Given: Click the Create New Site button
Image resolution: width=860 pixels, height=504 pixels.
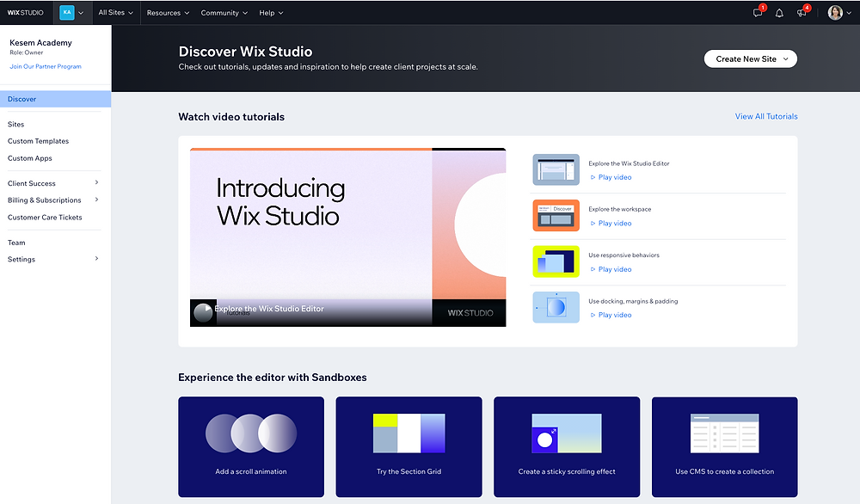Looking at the screenshot, I should [x=750, y=58].
